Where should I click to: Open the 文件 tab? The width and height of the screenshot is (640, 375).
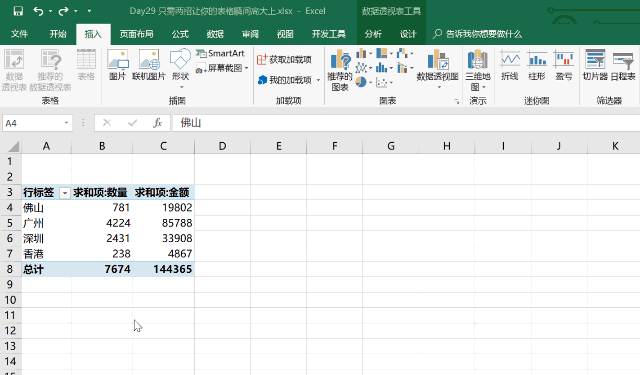point(19,34)
